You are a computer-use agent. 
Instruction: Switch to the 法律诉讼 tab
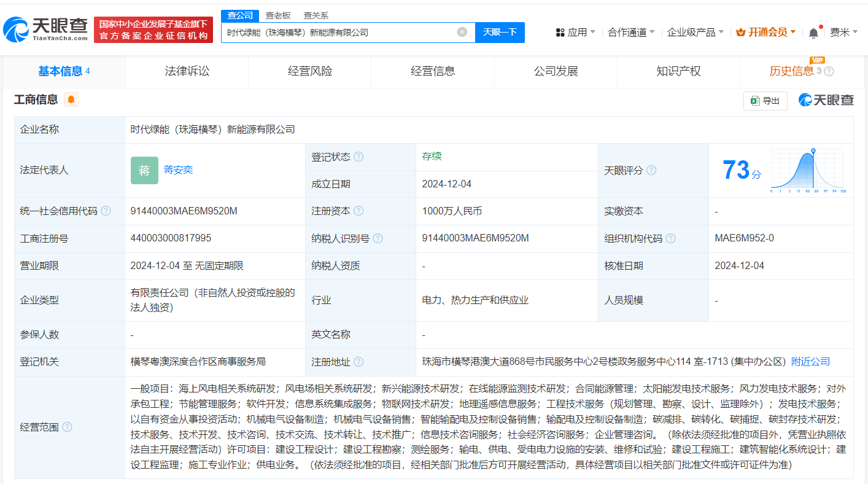pos(187,71)
